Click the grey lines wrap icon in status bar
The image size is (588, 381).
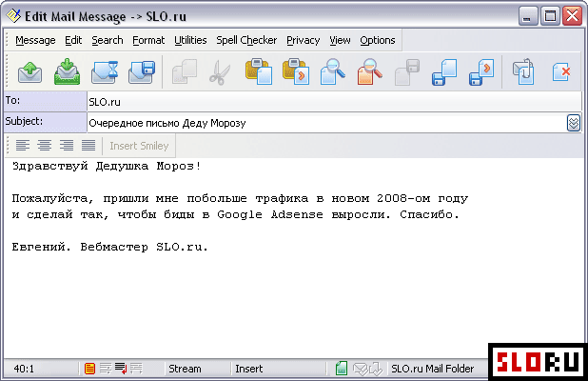[106, 369]
